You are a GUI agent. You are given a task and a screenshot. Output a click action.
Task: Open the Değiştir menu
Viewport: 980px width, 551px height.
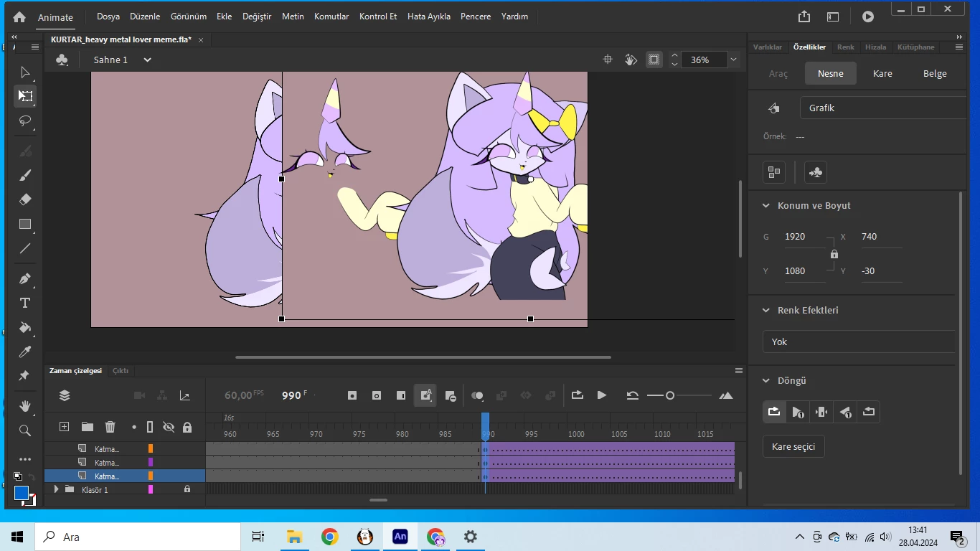click(257, 17)
